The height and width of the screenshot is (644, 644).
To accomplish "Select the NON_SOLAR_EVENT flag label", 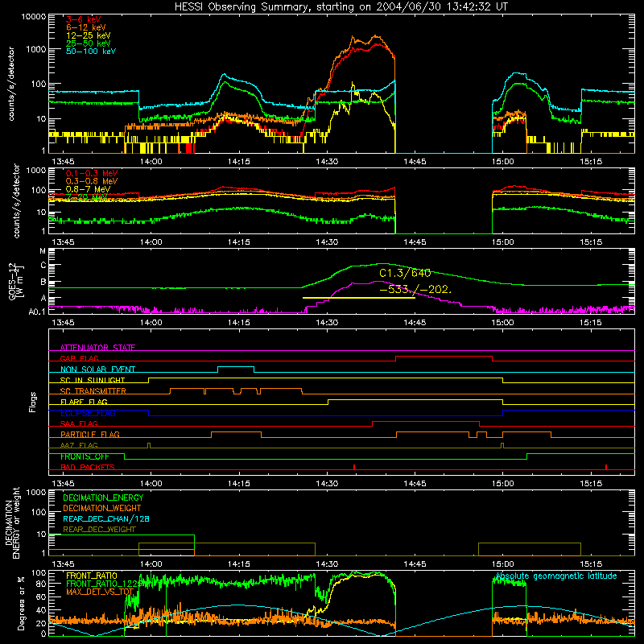I will (97, 369).
